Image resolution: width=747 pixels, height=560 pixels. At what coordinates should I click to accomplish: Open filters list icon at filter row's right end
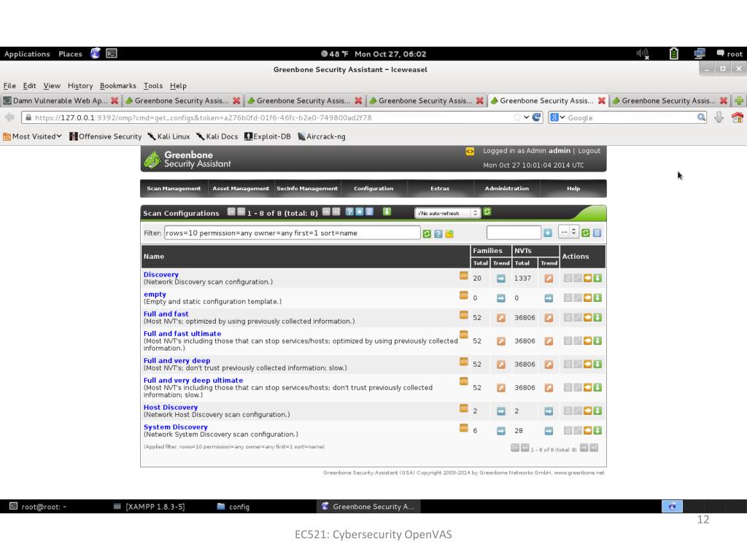coord(597,233)
